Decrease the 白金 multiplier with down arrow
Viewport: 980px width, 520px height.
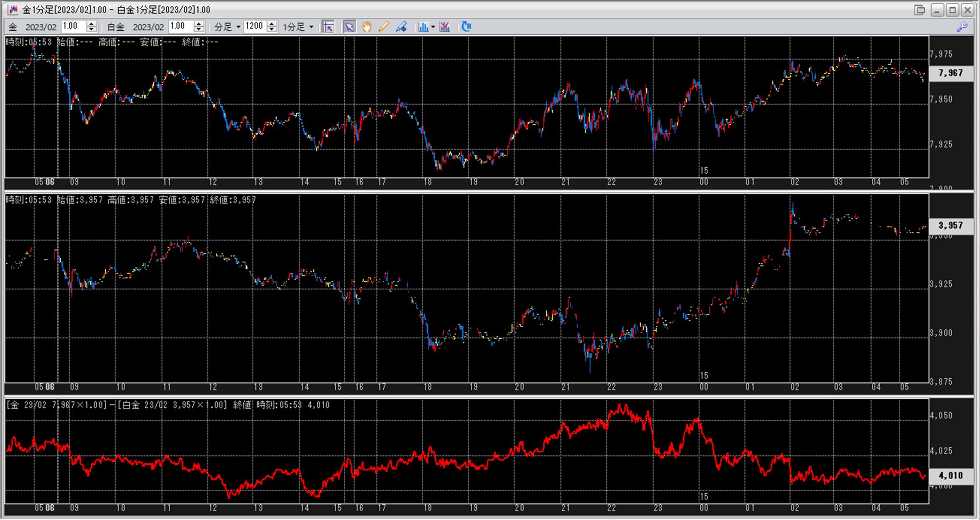(199, 30)
